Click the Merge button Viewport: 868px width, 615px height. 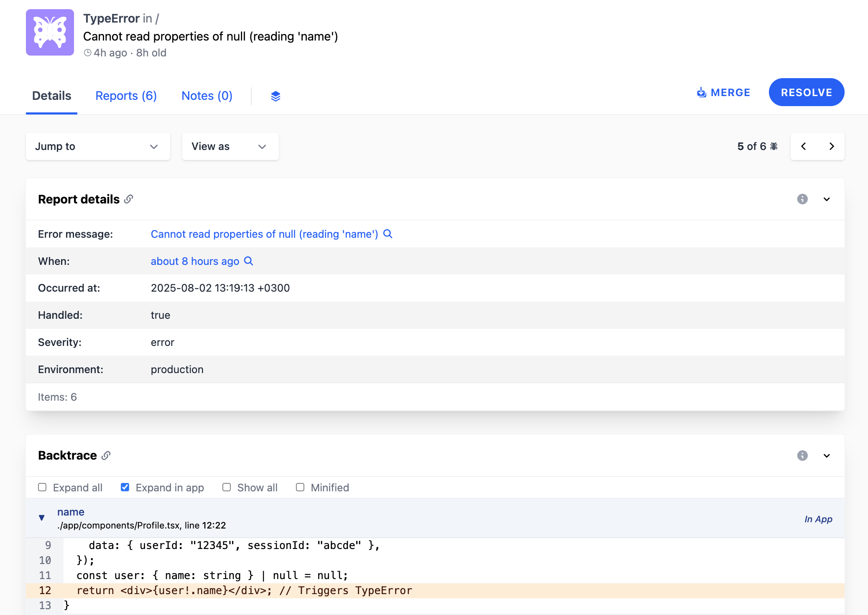click(723, 92)
